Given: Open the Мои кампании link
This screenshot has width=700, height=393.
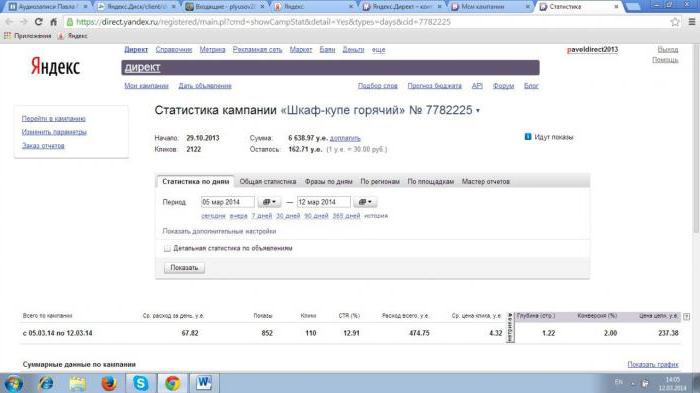Looking at the screenshot, I should 146,86.
